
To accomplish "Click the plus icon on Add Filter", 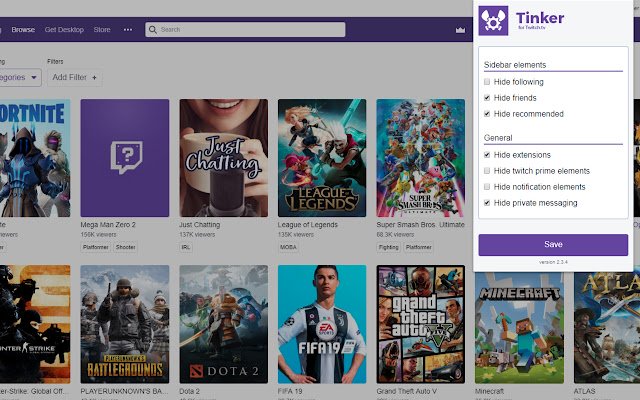I will pos(94,78).
